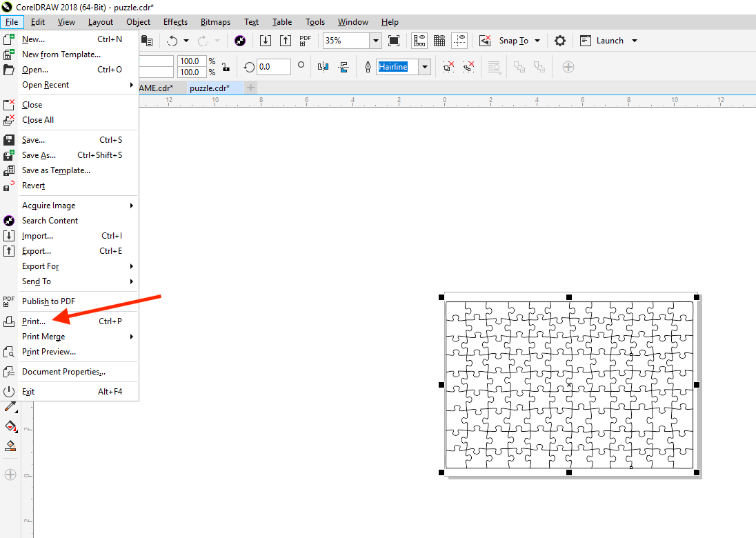The image size is (756, 538).
Task: Add a new document tab
Action: [x=250, y=88]
